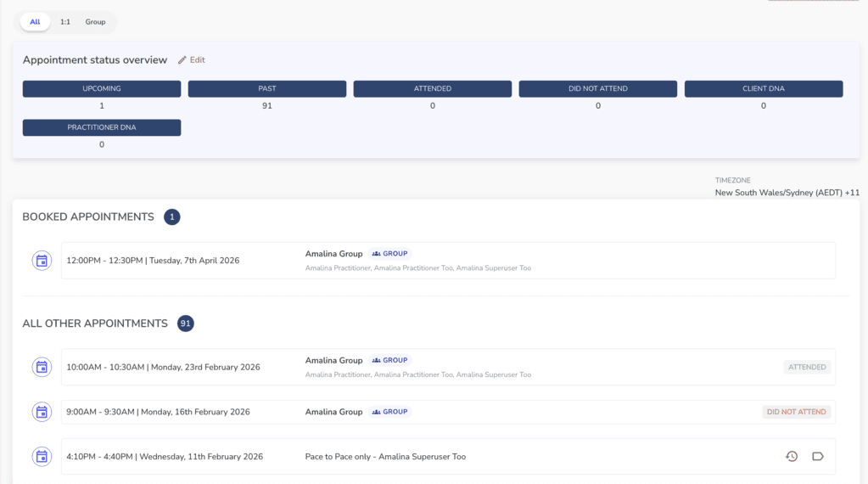Click Pace to Pace only - Amalina Superuser Too
The image size is (868, 484).
tap(385, 457)
